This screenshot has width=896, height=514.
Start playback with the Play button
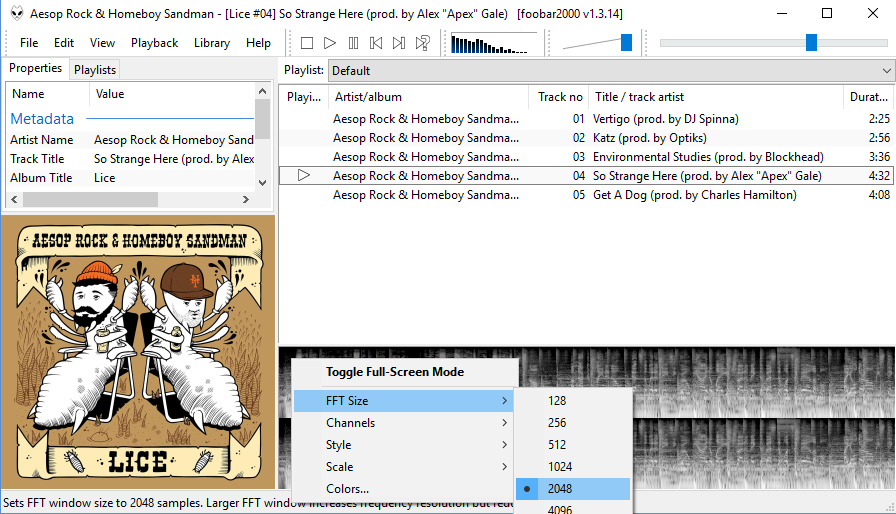330,43
